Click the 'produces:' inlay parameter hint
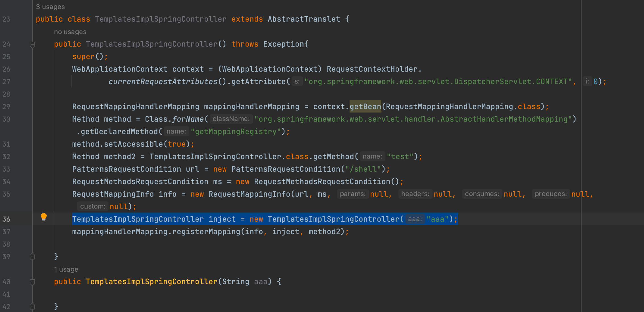Screen dimensions: 644x312 [x=550, y=194]
